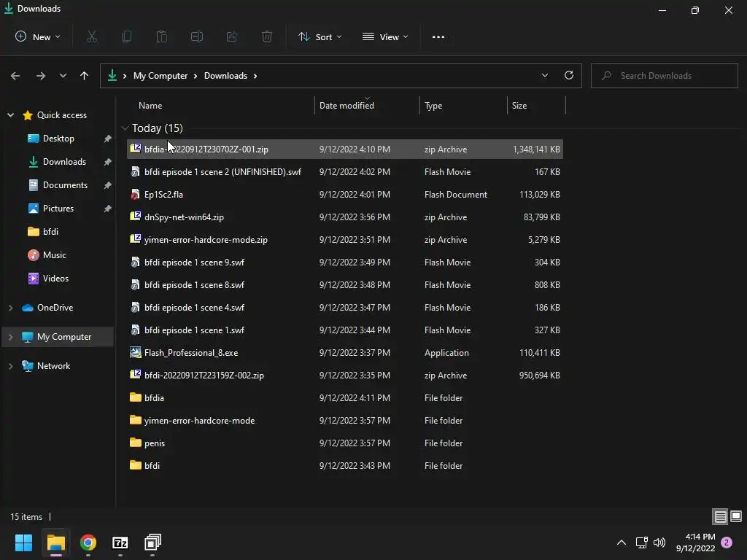747x560 pixels.
Task: Go forward with the right arrow
Action: [41, 76]
